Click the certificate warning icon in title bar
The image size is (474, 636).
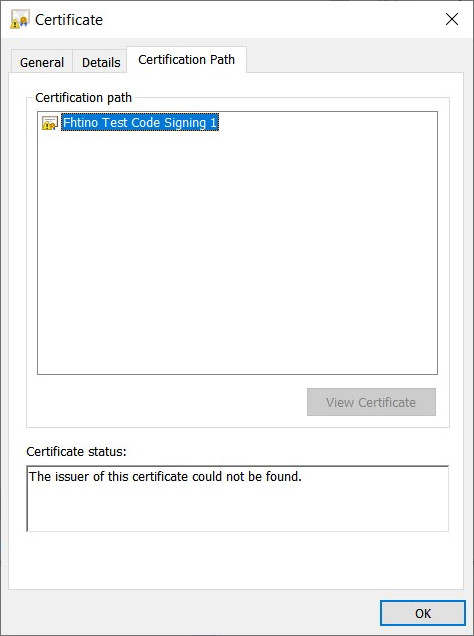(19, 19)
